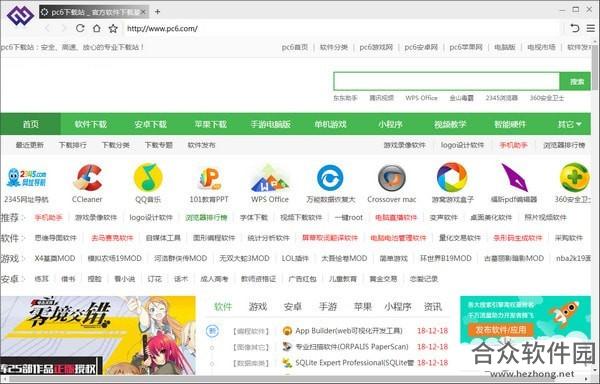Viewport: 600px width, 384px height.
Task: Open the QQ Music app icon
Action: (148, 177)
